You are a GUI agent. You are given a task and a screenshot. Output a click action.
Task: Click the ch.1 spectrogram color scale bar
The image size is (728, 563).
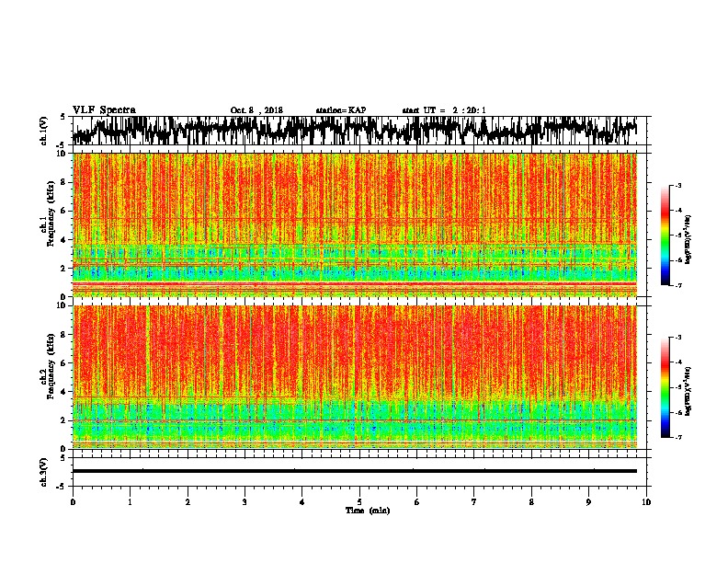(x=665, y=236)
